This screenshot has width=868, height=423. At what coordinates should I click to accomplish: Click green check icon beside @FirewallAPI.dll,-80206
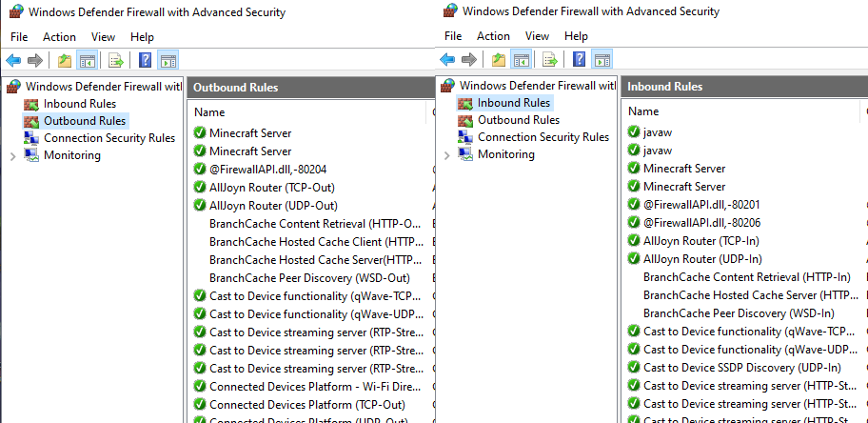point(634,222)
